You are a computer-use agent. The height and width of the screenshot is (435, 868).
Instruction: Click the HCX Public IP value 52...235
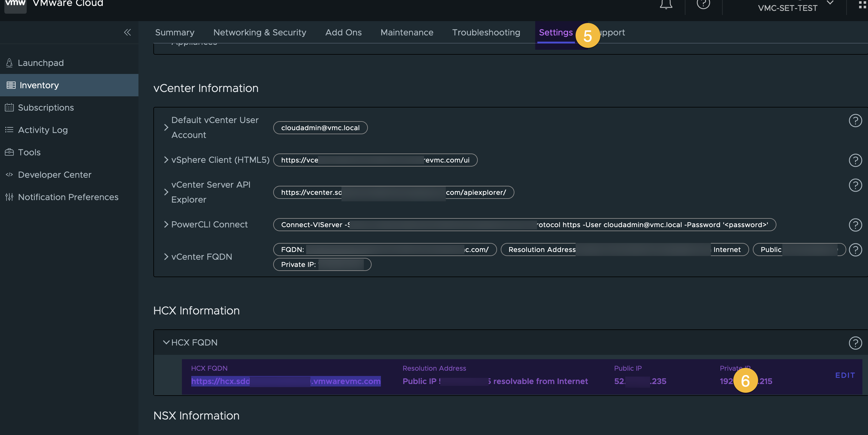click(640, 381)
